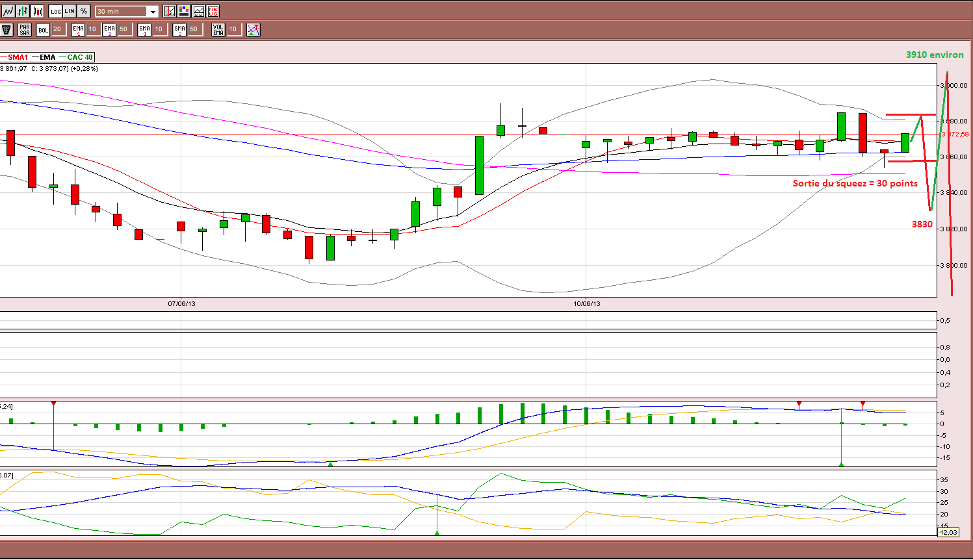Click the basket icon in indicator toolbar
Image resolution: width=973 pixels, height=560 pixels.
click(7, 29)
